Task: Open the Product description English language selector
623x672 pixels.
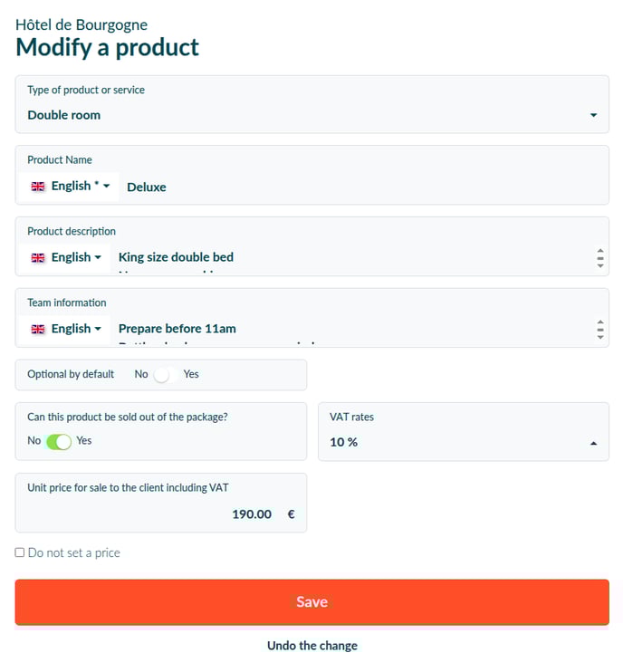Action: (x=65, y=257)
